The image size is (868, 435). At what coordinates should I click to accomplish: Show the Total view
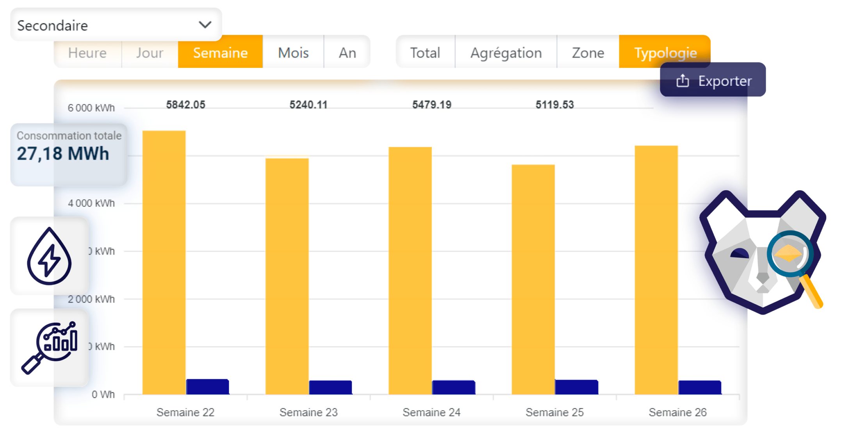(x=425, y=53)
